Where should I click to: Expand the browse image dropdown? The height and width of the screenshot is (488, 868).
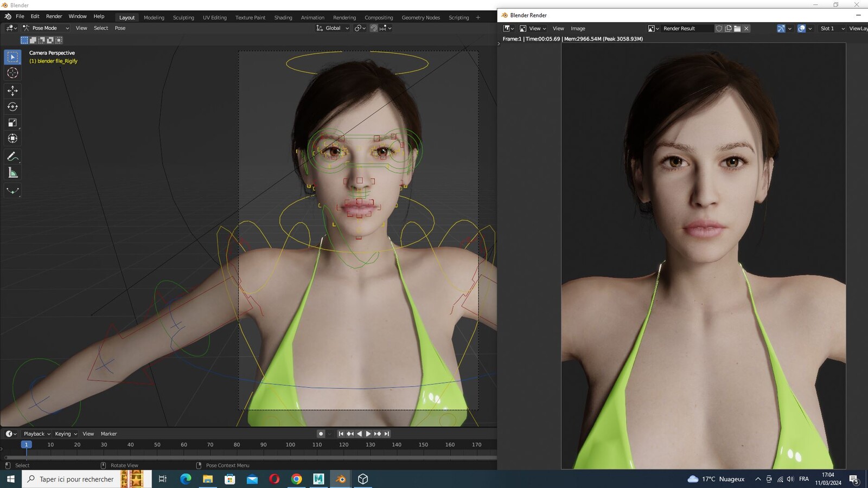[653, 29]
